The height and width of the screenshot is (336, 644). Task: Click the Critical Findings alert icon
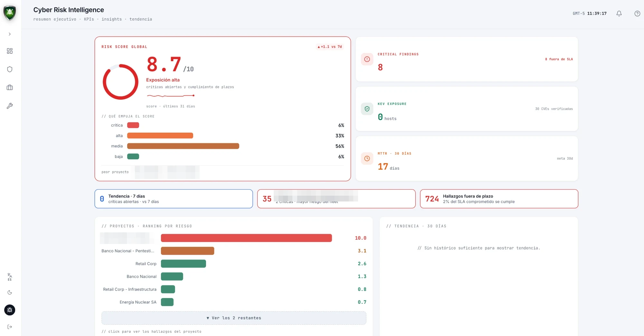(367, 59)
